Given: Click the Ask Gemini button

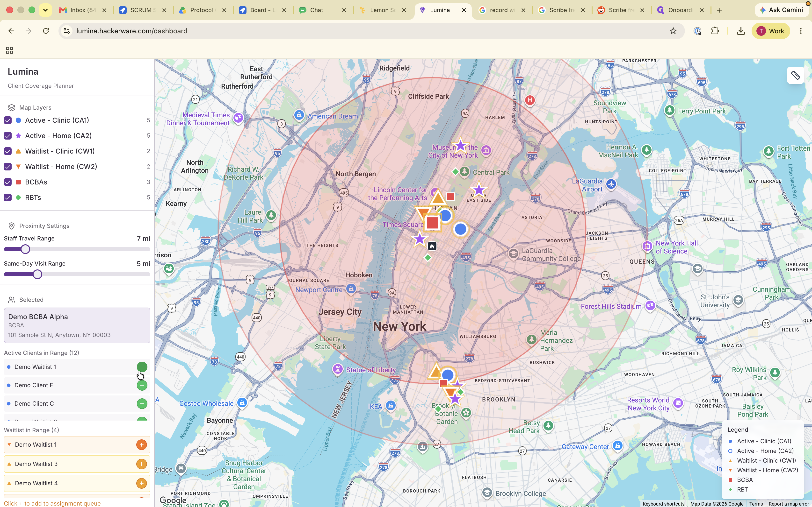Looking at the screenshot, I should click(x=781, y=10).
